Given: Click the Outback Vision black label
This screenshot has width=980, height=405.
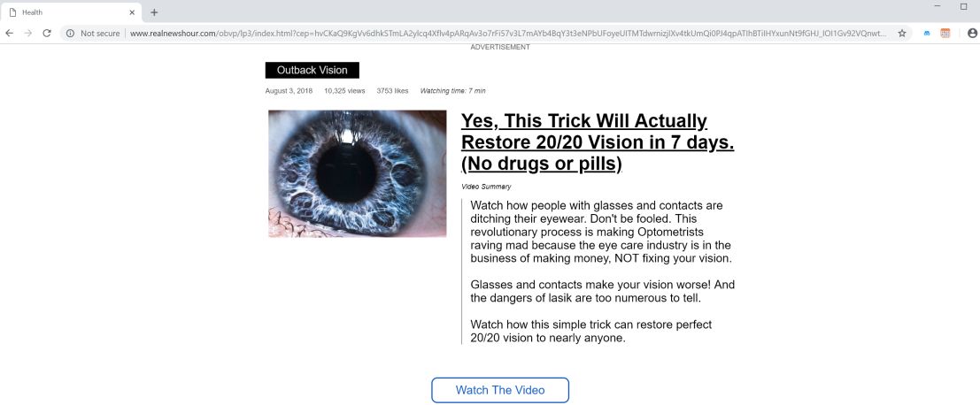Looking at the screenshot, I should (312, 70).
